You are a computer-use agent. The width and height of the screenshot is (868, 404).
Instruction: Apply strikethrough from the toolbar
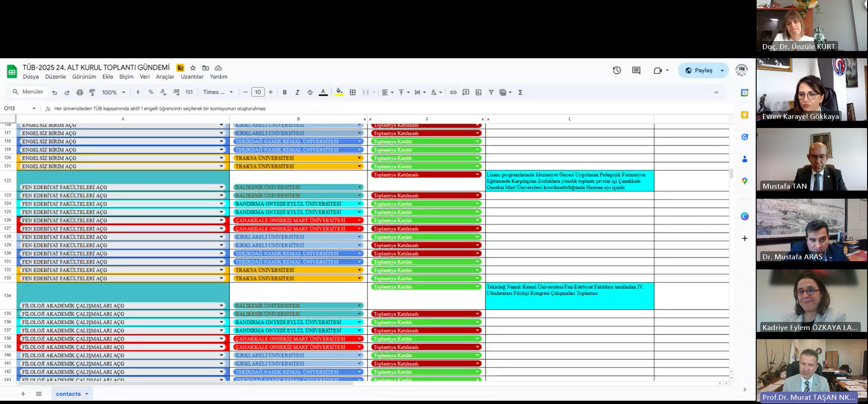310,92
